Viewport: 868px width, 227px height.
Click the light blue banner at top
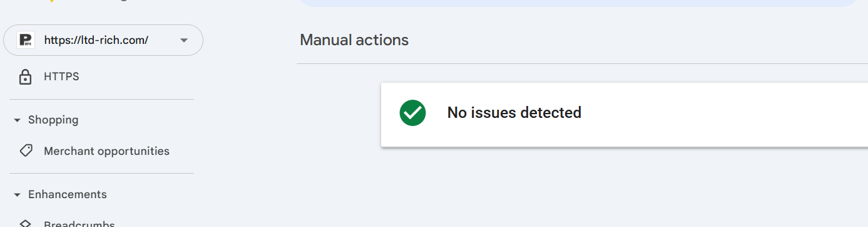pyautogui.click(x=582, y=3)
